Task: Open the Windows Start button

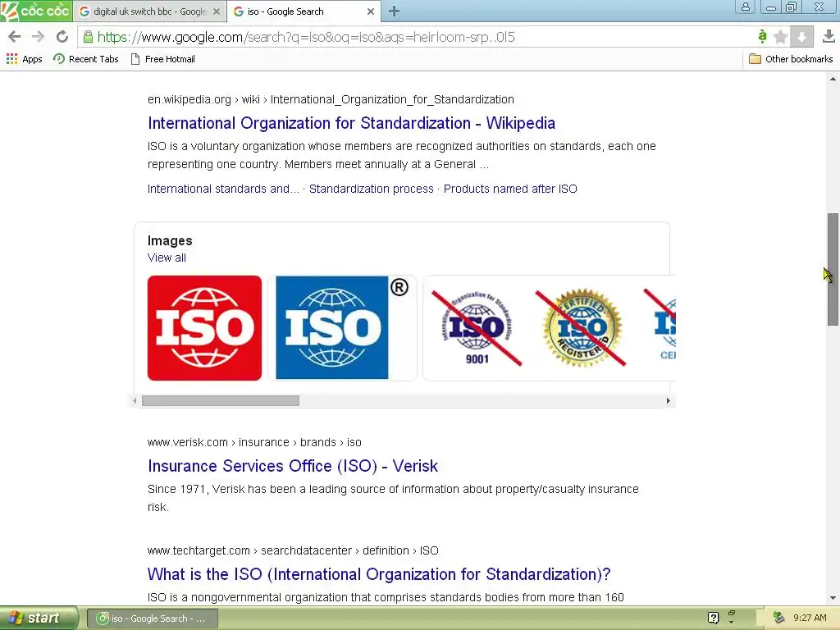Action: (39, 618)
